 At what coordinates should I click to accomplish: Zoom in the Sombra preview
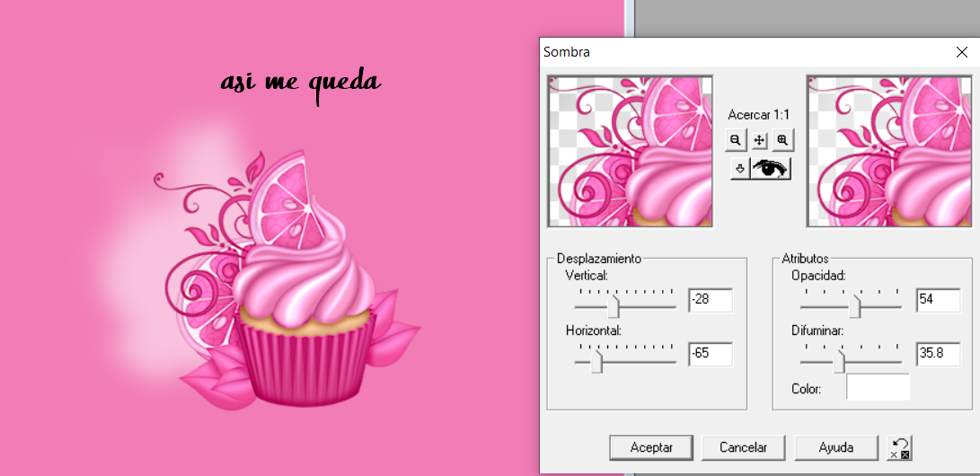coord(782,140)
